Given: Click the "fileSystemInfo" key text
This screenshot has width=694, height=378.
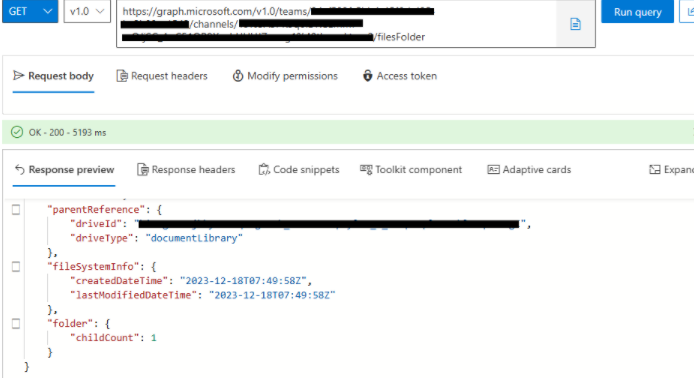Looking at the screenshot, I should (93, 266).
